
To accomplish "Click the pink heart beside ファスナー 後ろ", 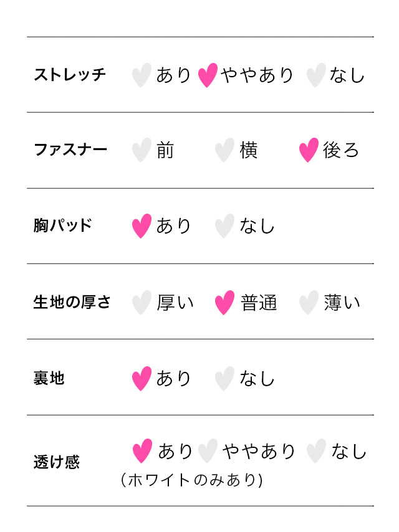I will click(309, 150).
